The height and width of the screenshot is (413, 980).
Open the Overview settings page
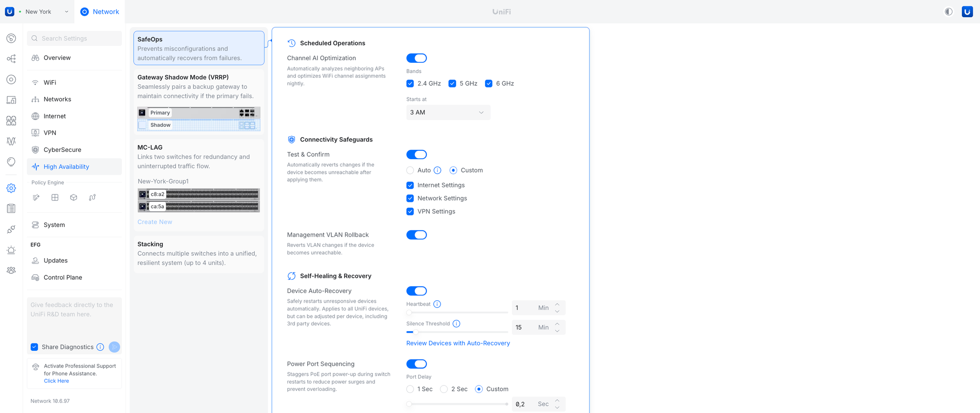74,58
